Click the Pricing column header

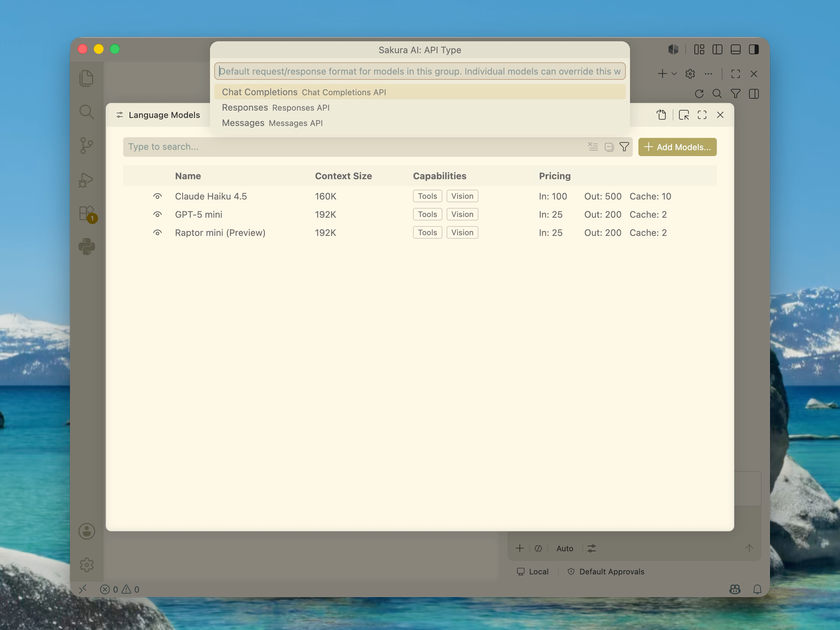pos(554,176)
